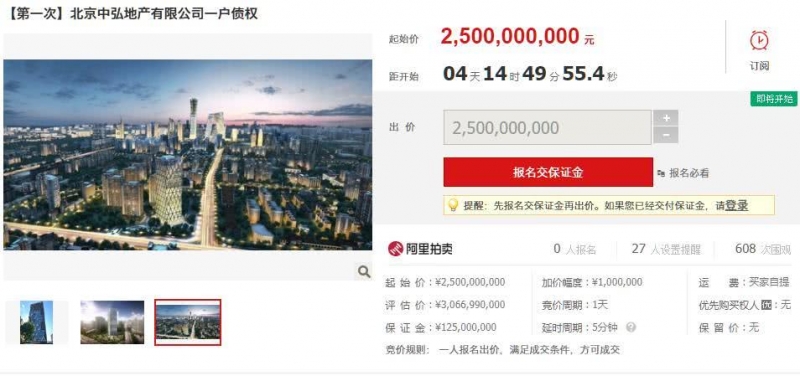The width and height of the screenshot is (800, 376).
Task: Click the magnifier zoom icon on image
Action: [x=364, y=271]
